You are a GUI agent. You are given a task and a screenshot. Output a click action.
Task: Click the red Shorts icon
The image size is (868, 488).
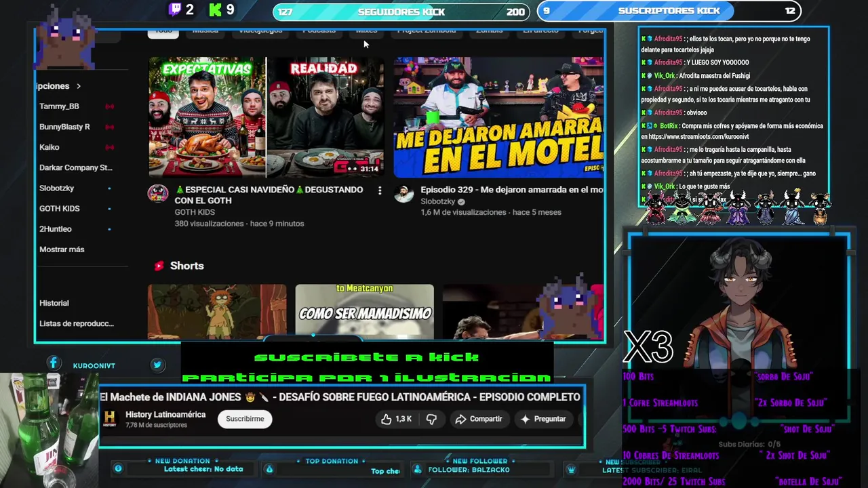pos(159,266)
